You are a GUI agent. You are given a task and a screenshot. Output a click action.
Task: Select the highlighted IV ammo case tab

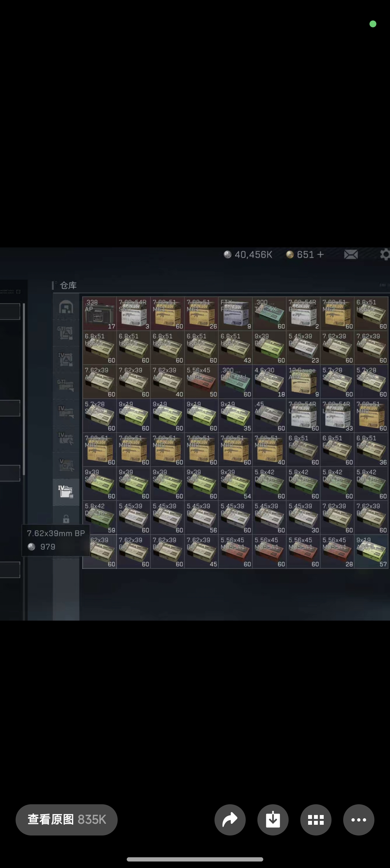66,492
